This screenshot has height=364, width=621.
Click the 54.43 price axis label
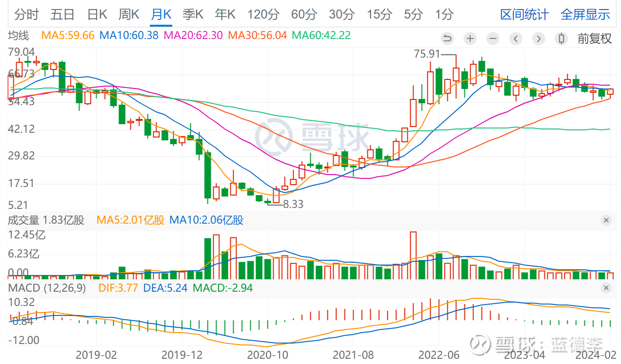point(21,101)
